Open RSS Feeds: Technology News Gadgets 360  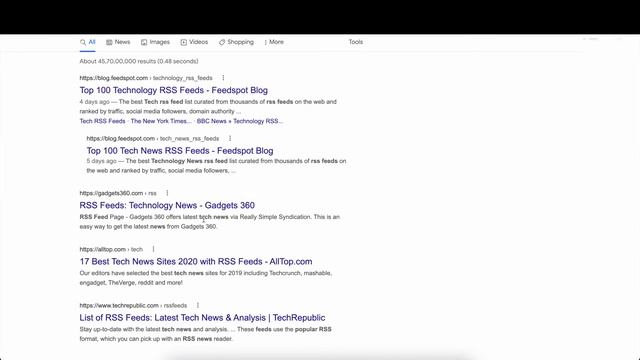coord(167,205)
